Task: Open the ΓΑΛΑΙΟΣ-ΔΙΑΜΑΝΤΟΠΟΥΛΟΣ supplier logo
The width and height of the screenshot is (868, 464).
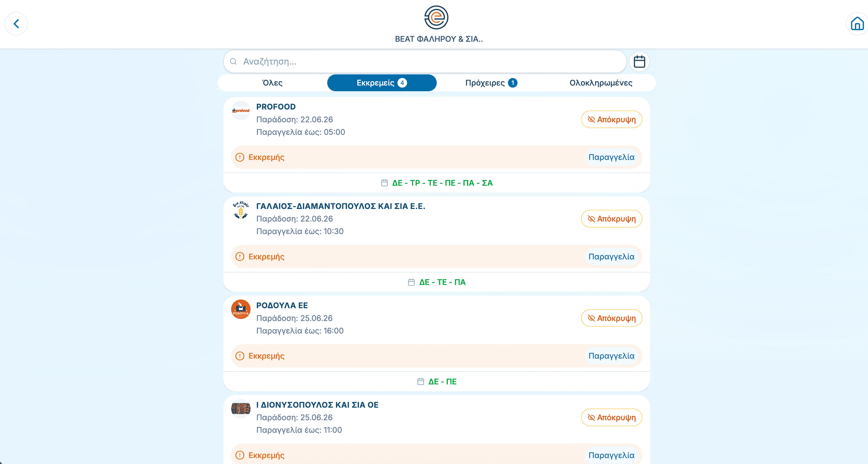Action: click(241, 210)
